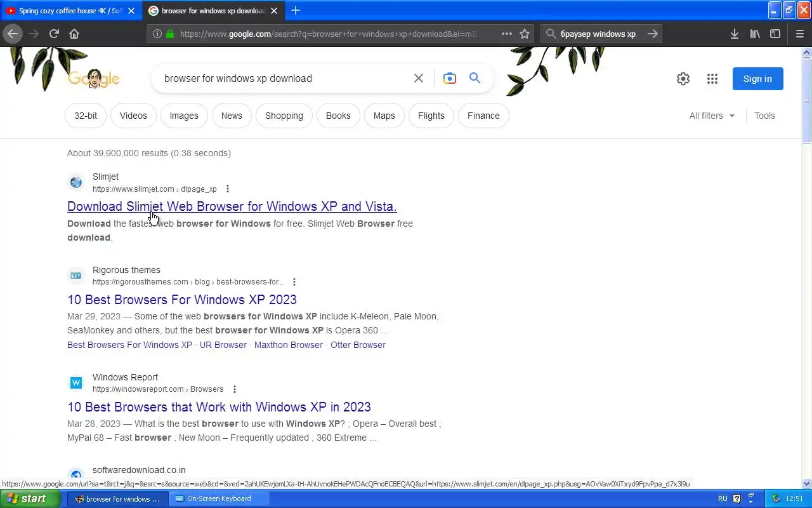Open the Google apps grid
The height and width of the screenshot is (508, 812).
(712, 79)
